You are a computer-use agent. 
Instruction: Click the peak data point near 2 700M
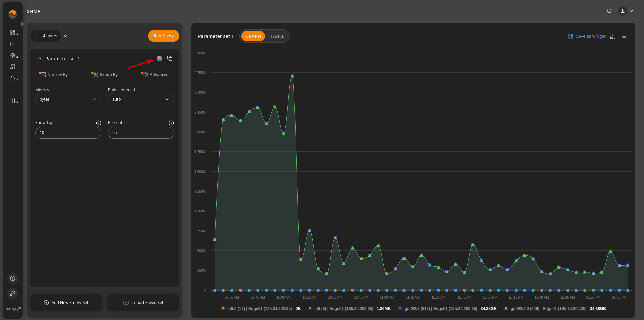[292, 76]
